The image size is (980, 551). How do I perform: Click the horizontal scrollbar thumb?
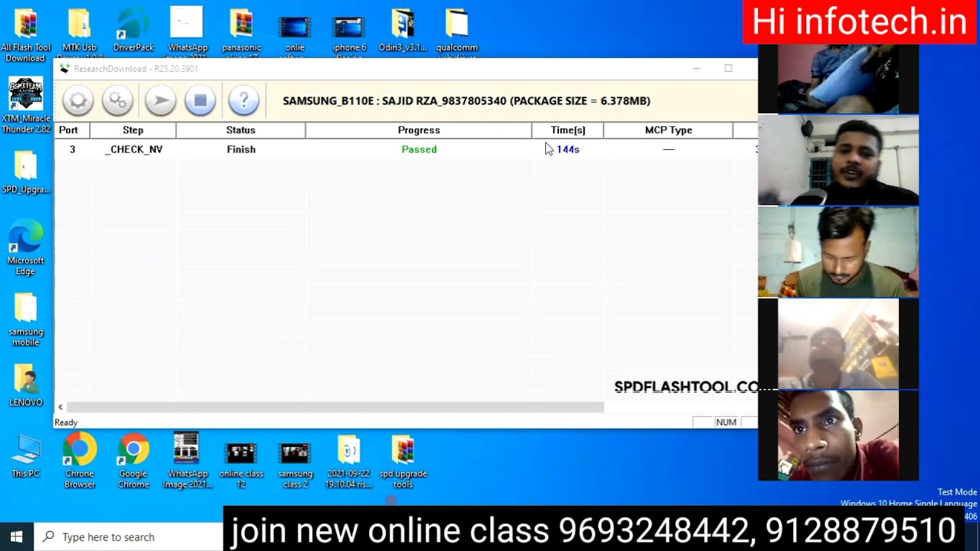tap(335, 407)
